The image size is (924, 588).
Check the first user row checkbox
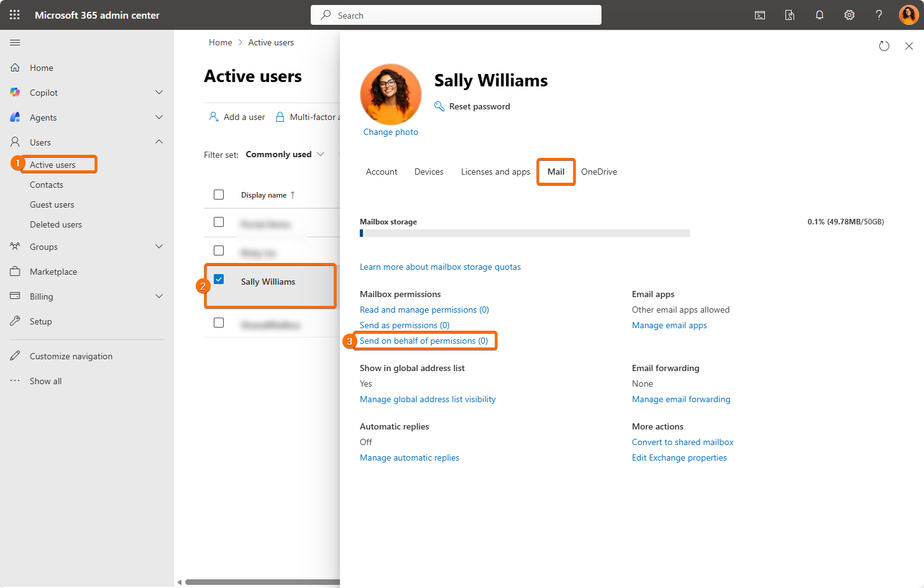click(x=219, y=222)
